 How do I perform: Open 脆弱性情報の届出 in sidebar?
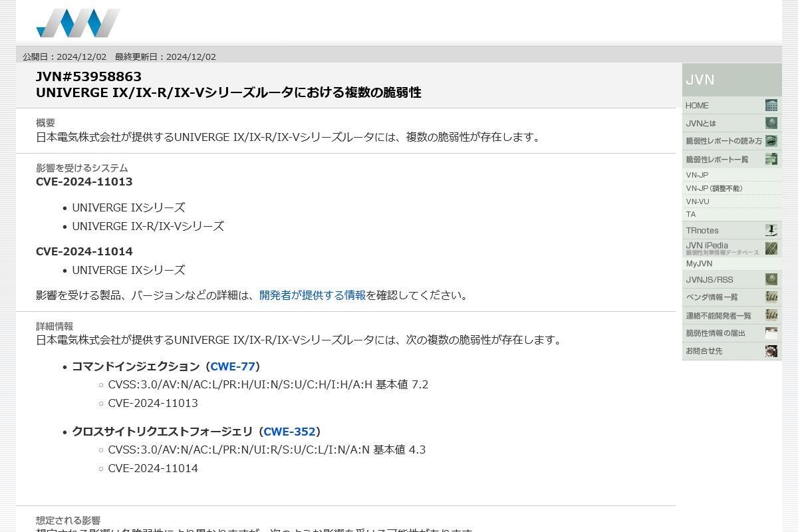coord(716,333)
